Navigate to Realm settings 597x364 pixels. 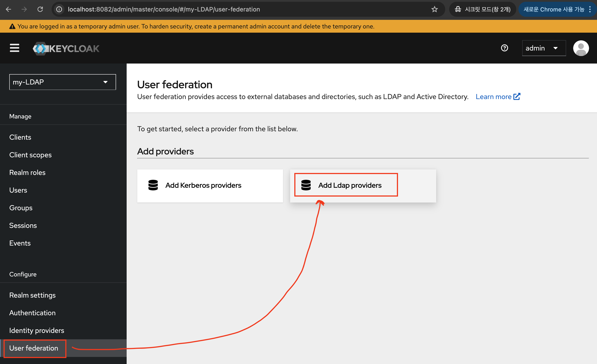pos(32,295)
